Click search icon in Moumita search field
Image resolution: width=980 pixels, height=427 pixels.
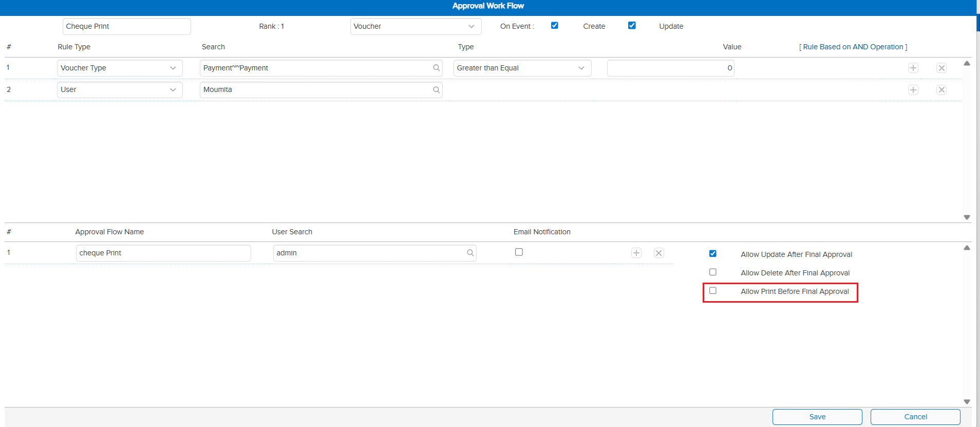click(436, 90)
